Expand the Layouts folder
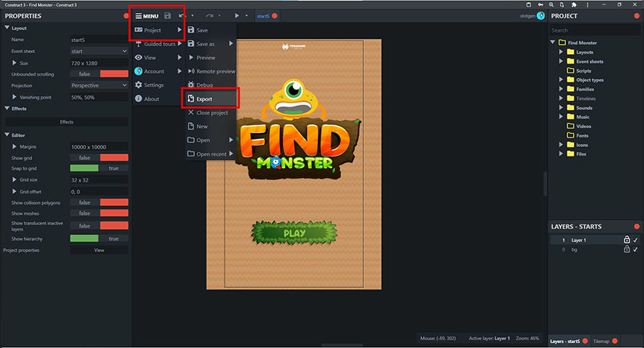The width and height of the screenshot is (644, 348). click(561, 52)
